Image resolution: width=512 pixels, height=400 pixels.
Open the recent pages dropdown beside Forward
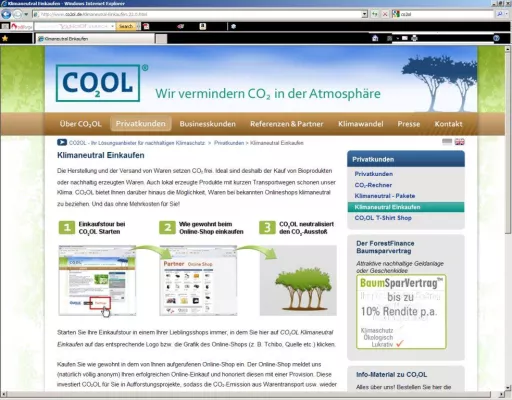click(26, 14)
